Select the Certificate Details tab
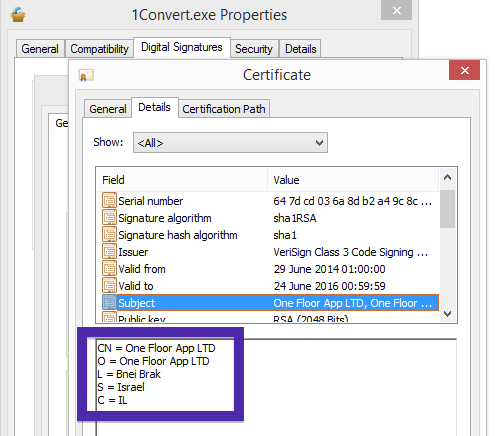 (155, 107)
